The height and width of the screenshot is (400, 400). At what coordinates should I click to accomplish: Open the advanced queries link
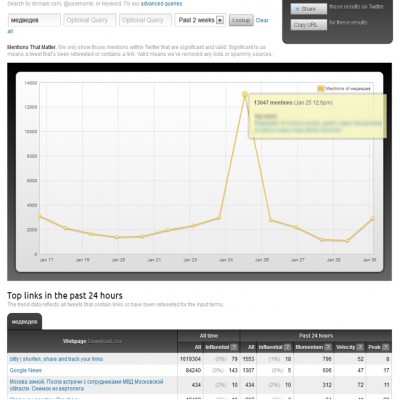(161, 4)
